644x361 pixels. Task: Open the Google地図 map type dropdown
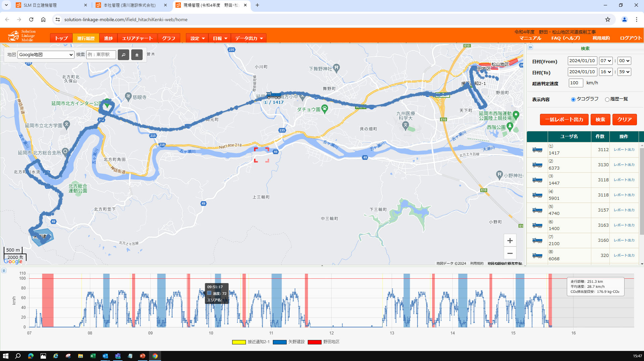(x=46, y=55)
